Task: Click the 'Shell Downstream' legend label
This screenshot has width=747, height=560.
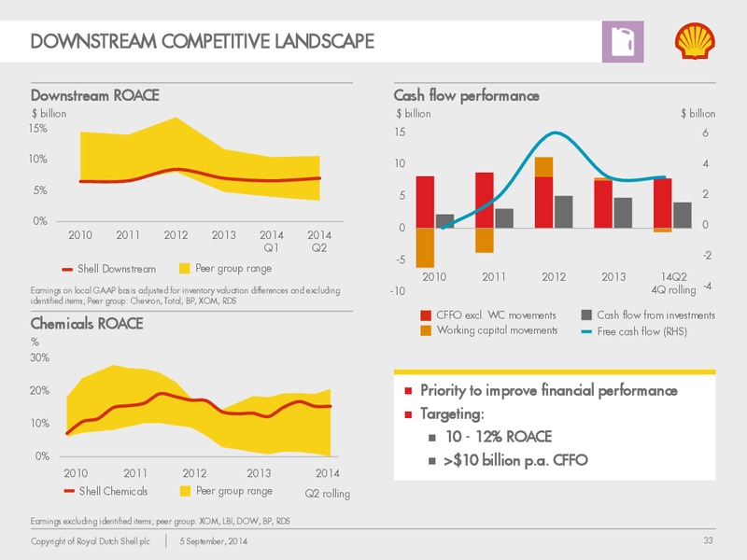Action: 117,269
